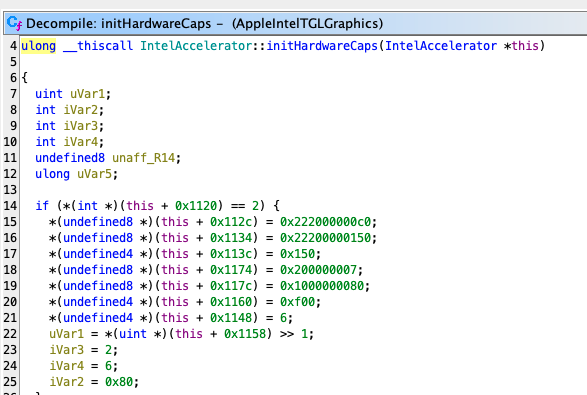
Task: Select the value 0x22200000150
Action: (x=325, y=238)
